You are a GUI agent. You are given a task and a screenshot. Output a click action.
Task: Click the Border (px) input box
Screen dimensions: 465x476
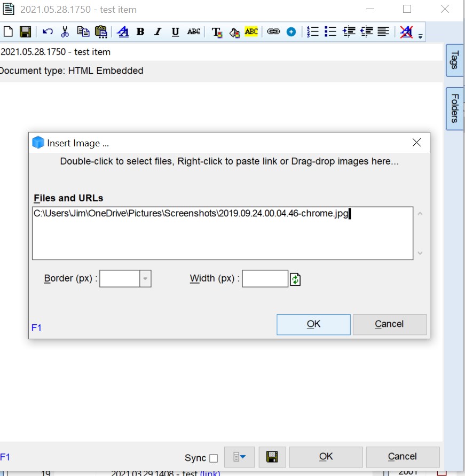(x=120, y=278)
